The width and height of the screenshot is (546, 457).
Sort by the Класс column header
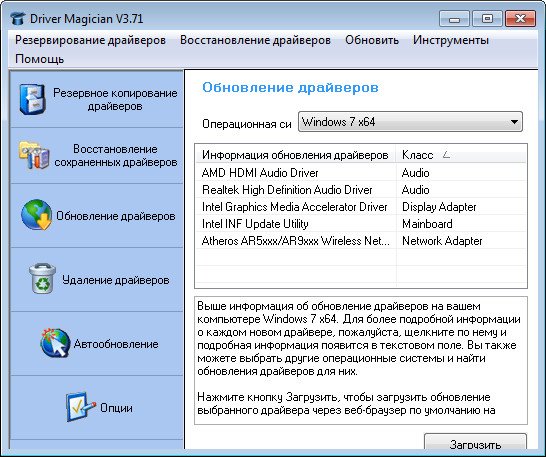(x=461, y=155)
